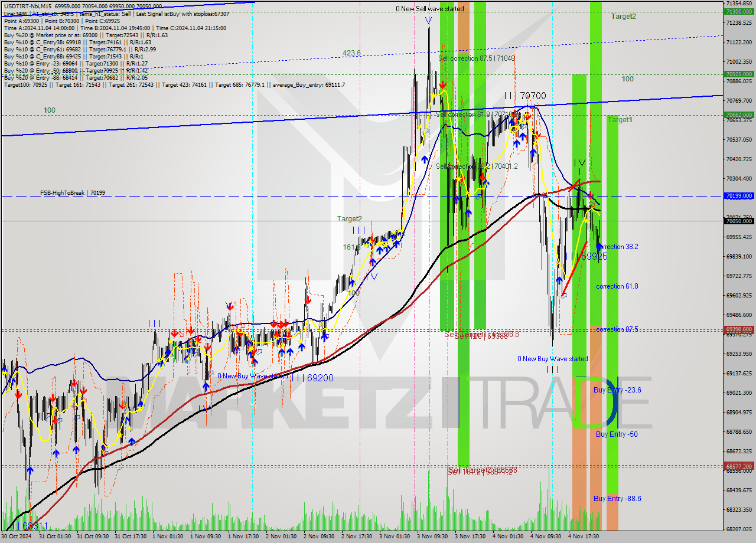Click the 'correction 87.5' blue label
Image resolution: width=756 pixels, height=543 pixels.
tap(617, 329)
